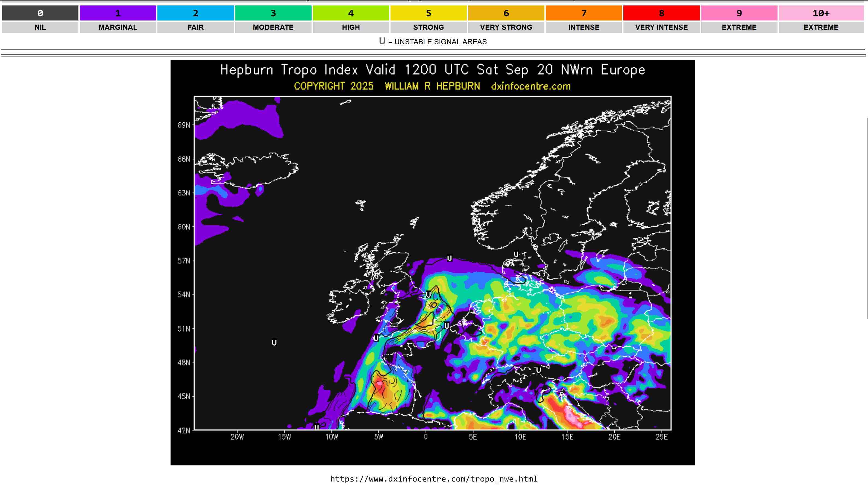This screenshot has height=490, width=868.
Task: Click the pink 10+ legend swatch
Action: (821, 13)
